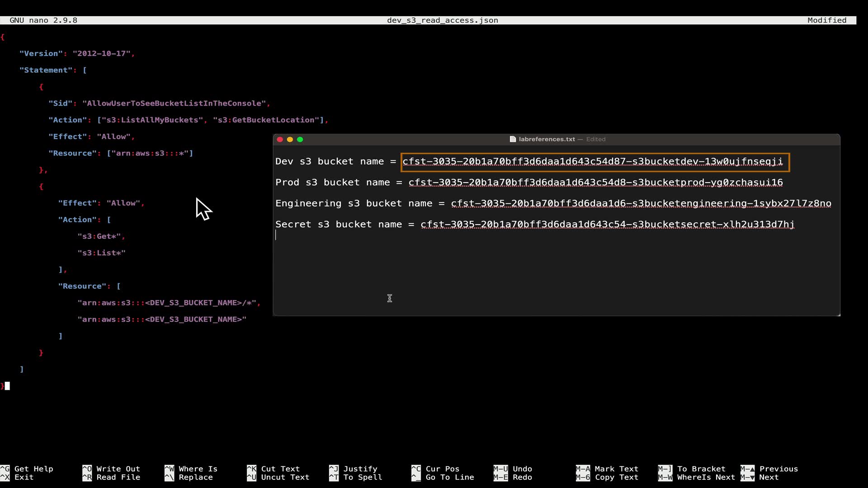
Task: Click the red close button of labreferences window
Action: point(280,139)
